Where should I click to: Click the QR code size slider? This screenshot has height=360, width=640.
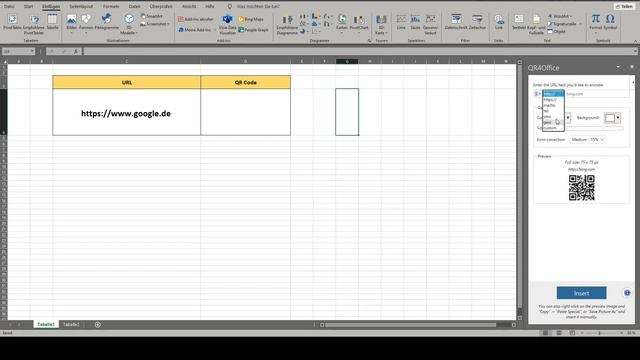point(594,128)
